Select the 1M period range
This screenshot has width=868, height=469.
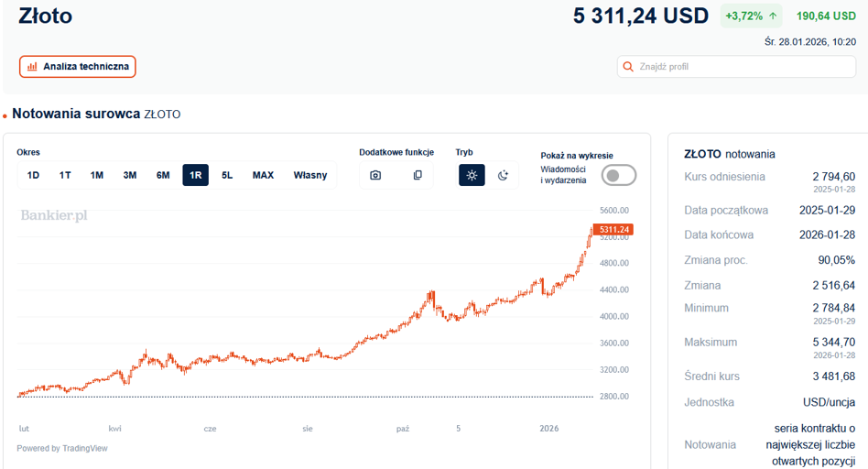[x=97, y=175]
